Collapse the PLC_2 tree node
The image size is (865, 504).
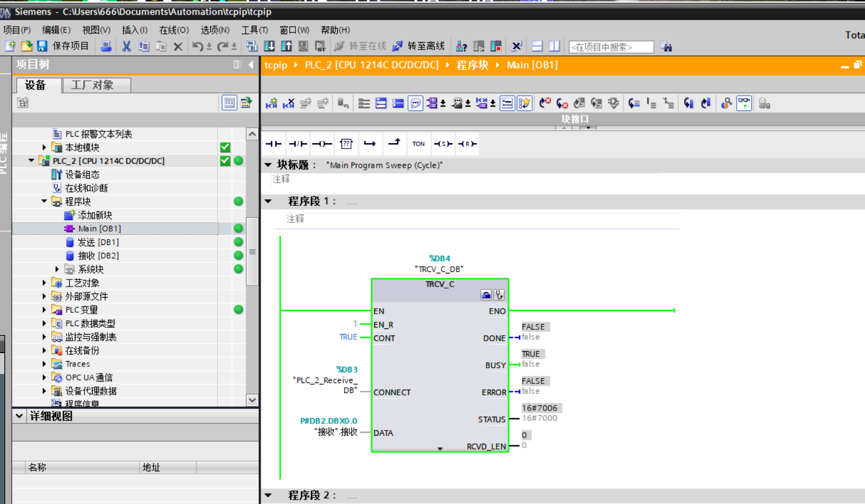[31, 161]
